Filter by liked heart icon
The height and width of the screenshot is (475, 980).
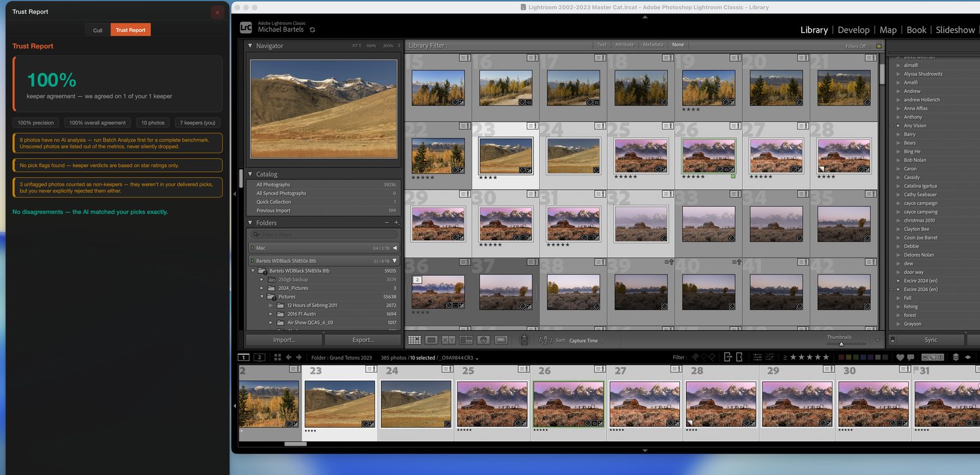pyautogui.click(x=900, y=357)
